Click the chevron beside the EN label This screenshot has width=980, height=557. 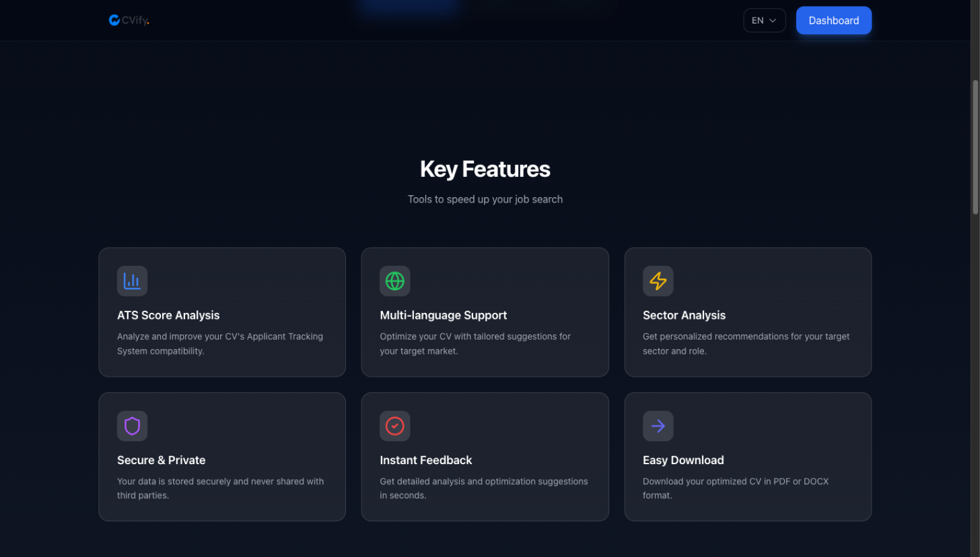coord(773,20)
